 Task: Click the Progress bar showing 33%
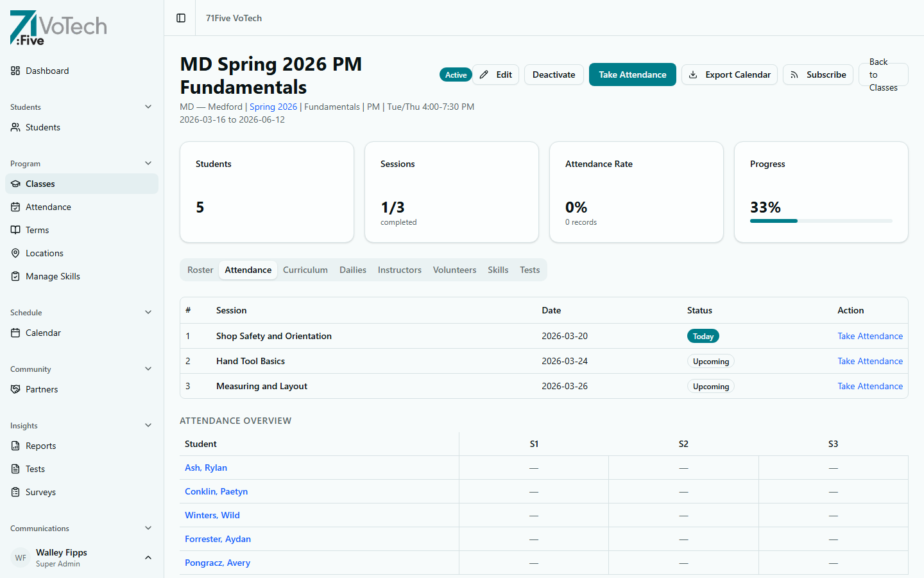[x=821, y=221]
